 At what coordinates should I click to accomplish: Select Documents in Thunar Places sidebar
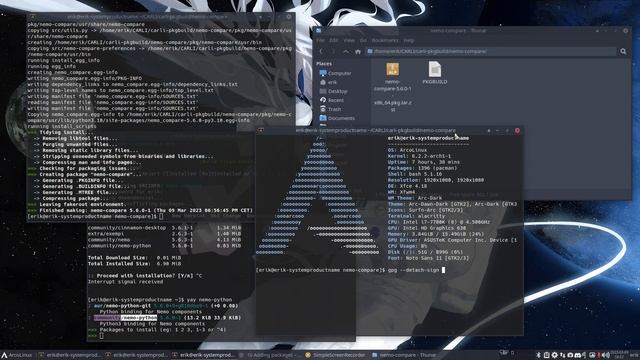[337, 118]
